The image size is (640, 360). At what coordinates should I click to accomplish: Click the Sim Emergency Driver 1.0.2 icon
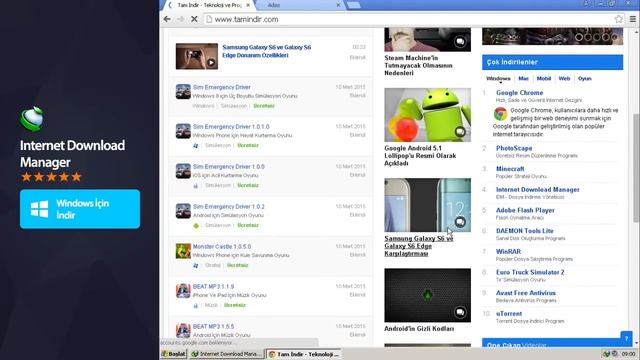point(183,211)
